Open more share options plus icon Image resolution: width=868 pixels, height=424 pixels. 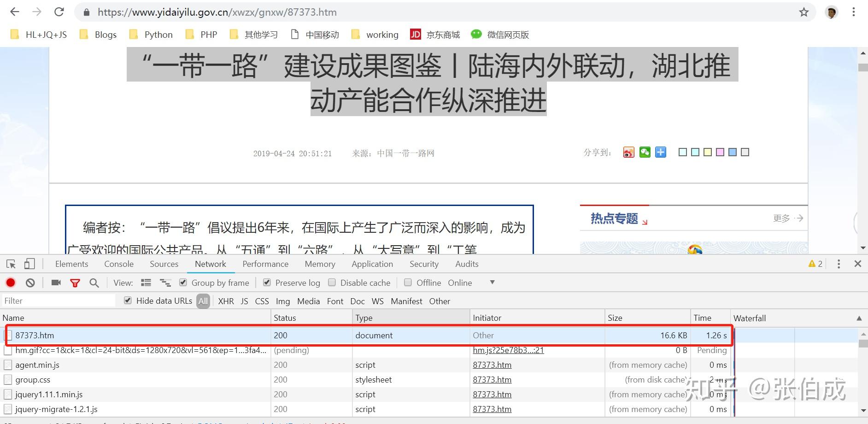click(x=661, y=152)
